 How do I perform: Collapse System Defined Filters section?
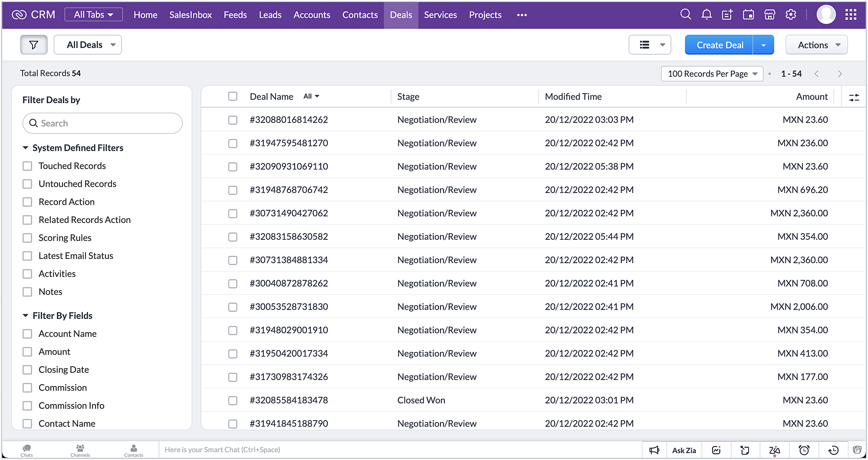(x=26, y=148)
